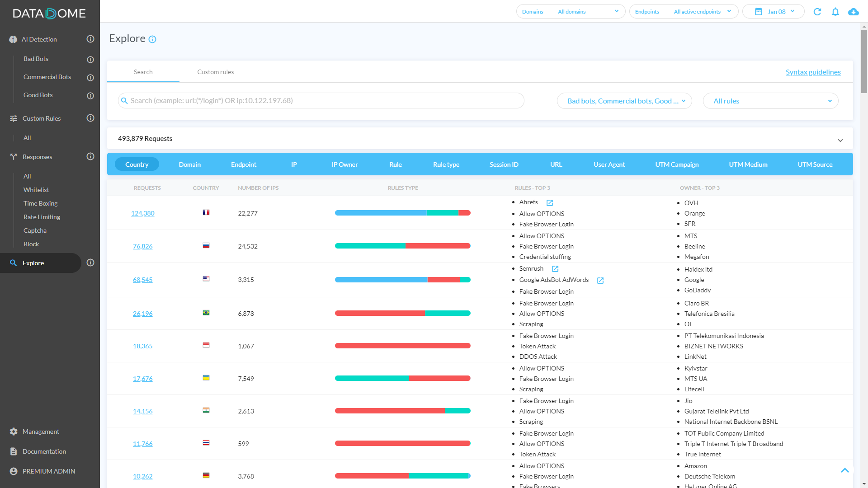The width and height of the screenshot is (868, 488).
Task: Group results by UTM Source
Action: (x=815, y=164)
